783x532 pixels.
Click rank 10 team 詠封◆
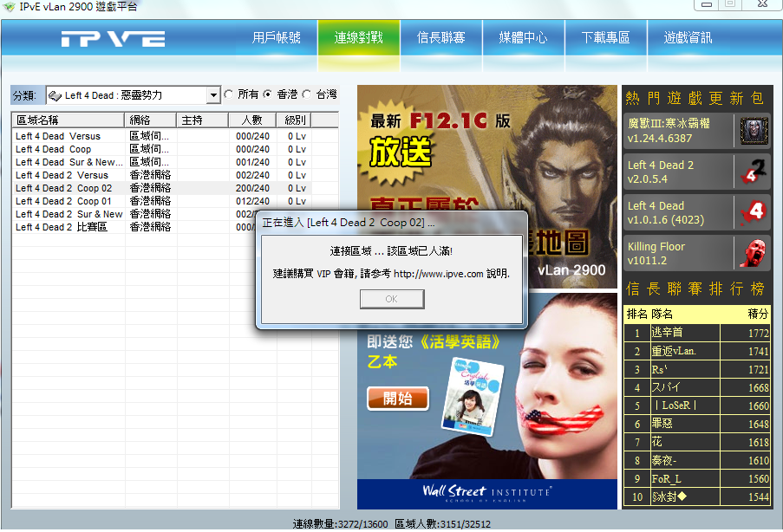click(669, 496)
